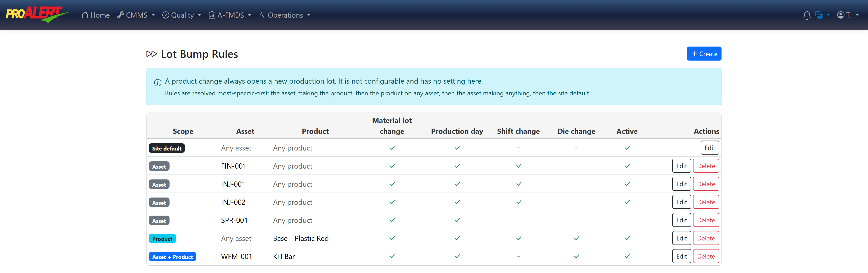
Task: Click WFM-001 shift change dash indicator
Action: (x=518, y=256)
